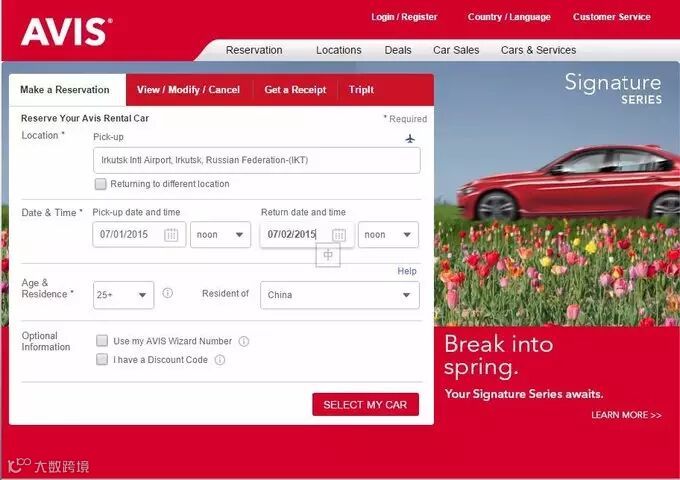Click the SELECT MY CAR button

coord(366,405)
